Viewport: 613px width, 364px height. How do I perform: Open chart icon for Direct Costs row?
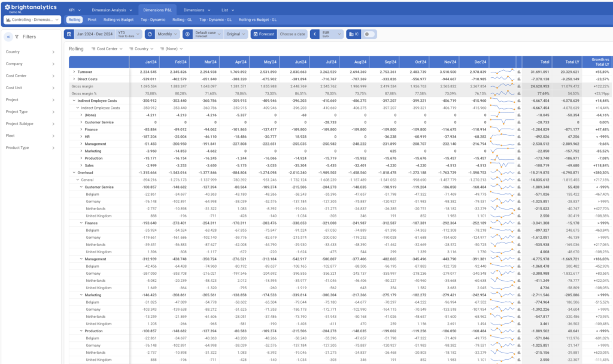coord(519,79)
